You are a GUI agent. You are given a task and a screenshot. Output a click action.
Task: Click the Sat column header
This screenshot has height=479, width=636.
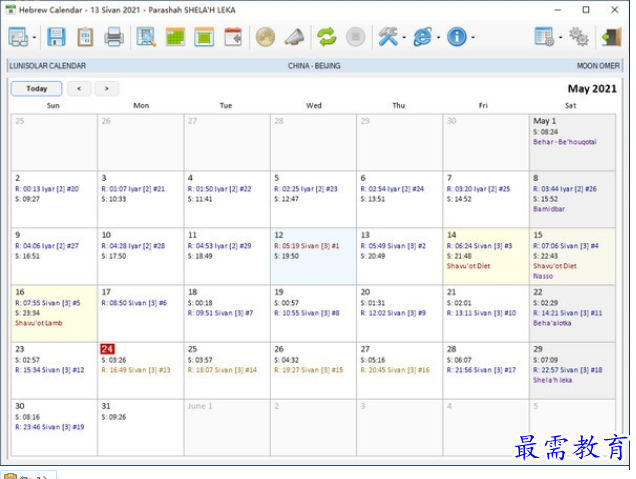coord(570,105)
